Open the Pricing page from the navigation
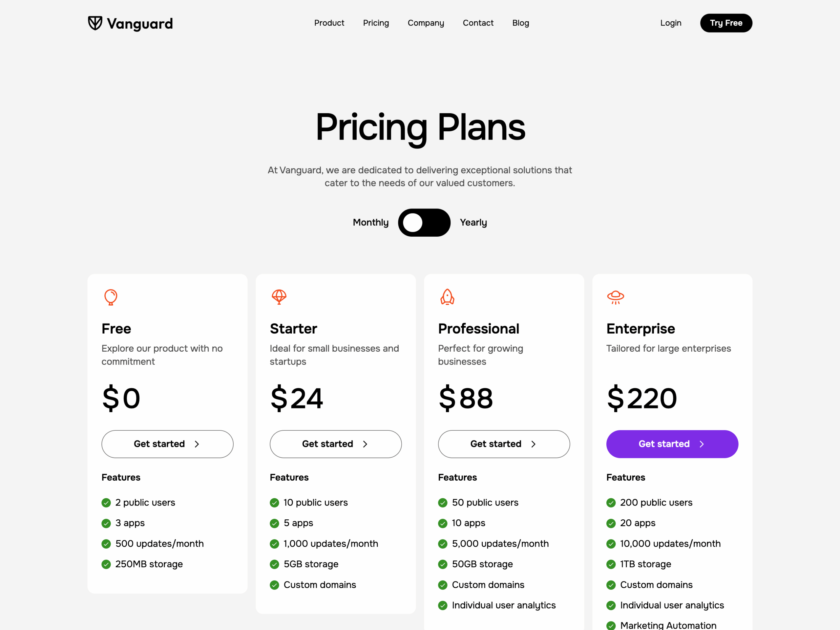Screen dimensions: 840x630 (x=376, y=23)
